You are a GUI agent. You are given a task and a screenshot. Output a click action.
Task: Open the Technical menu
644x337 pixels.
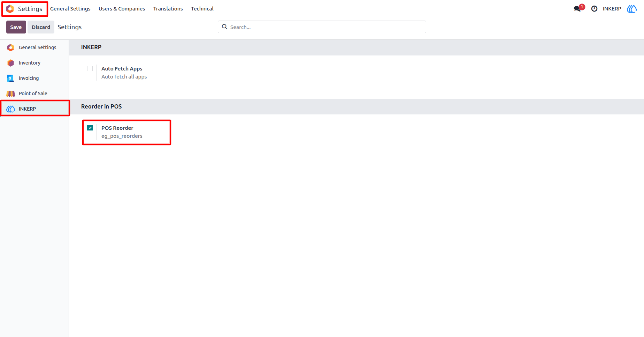click(x=202, y=9)
